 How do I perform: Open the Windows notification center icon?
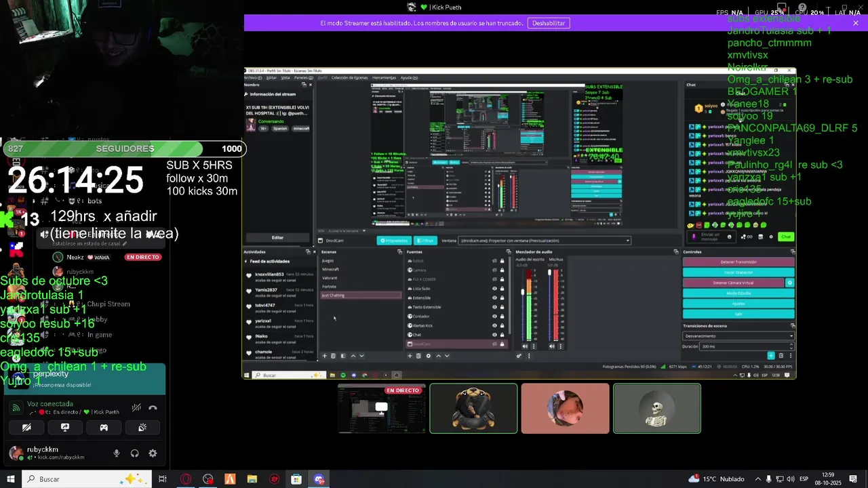pos(853,479)
